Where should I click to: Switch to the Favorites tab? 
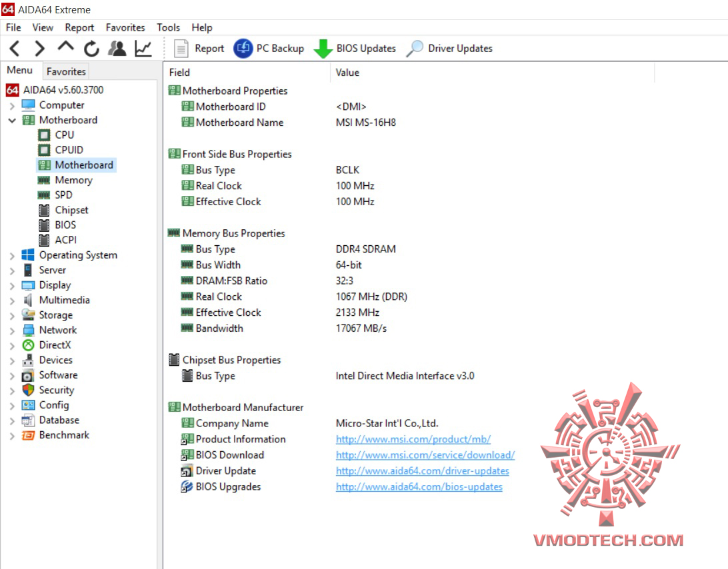(x=65, y=71)
